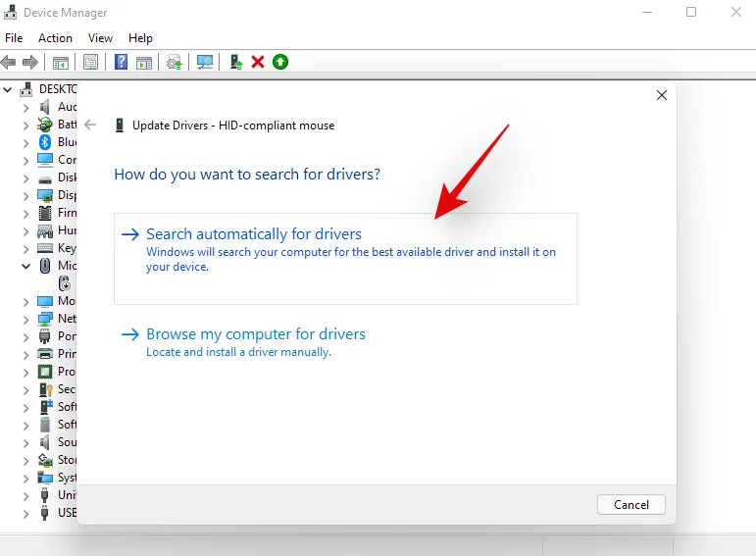Image resolution: width=756 pixels, height=556 pixels.
Task: Click the Enable device toolbar icon
Action: tap(235, 62)
